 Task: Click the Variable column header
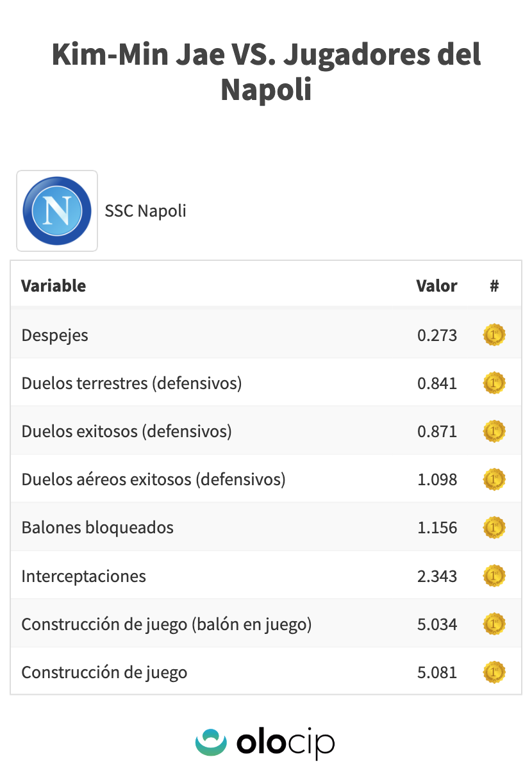(54, 286)
